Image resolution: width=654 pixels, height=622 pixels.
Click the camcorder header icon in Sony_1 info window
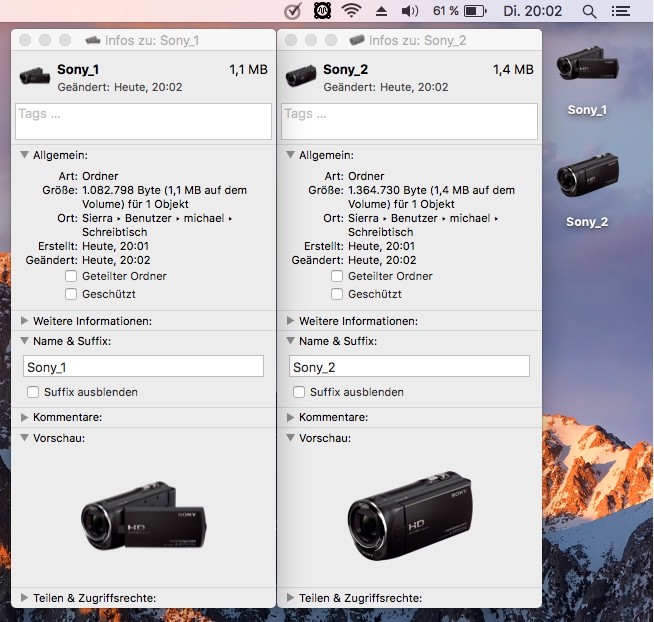[x=35, y=76]
